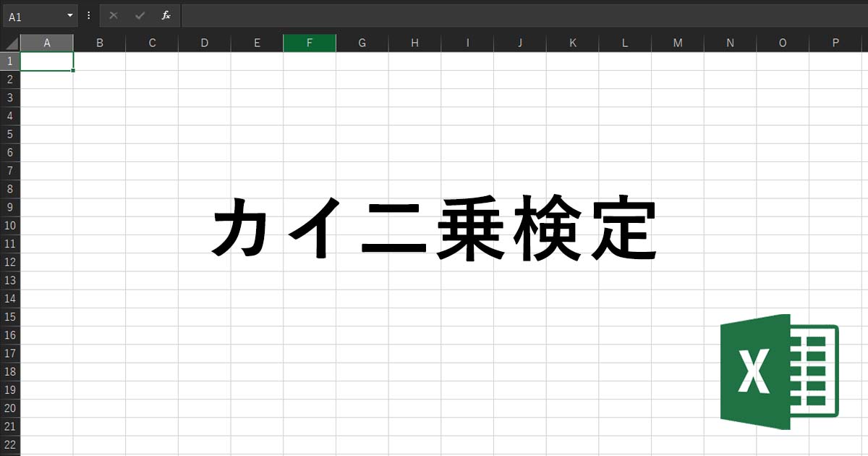Image resolution: width=868 pixels, height=456 pixels.
Task: Select column C header
Action: click(x=152, y=43)
